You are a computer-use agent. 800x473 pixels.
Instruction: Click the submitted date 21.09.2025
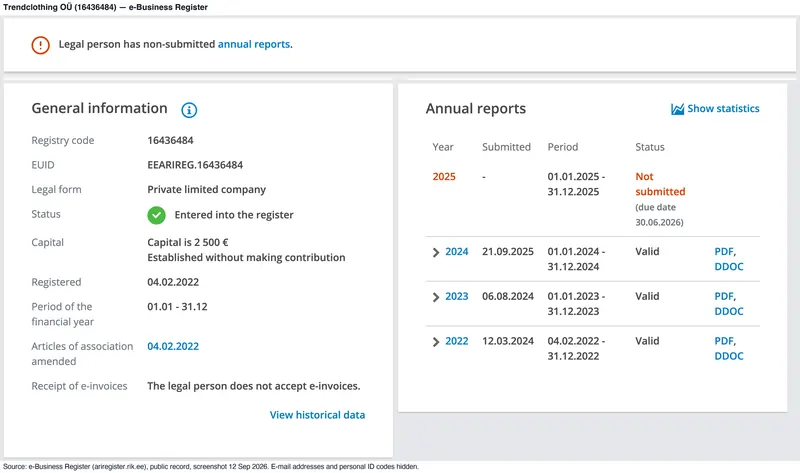point(508,252)
